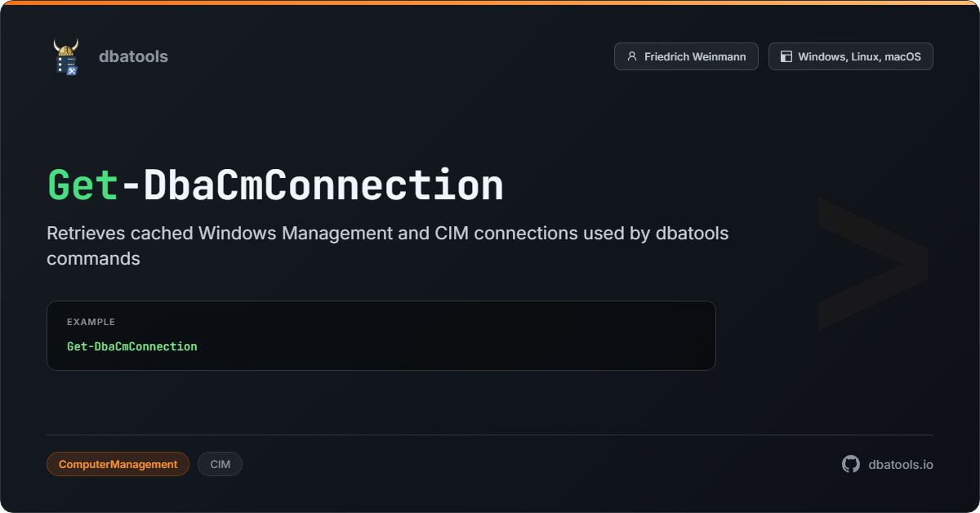Click the green Get verb in the title
The height and width of the screenshot is (513, 980).
83,185
